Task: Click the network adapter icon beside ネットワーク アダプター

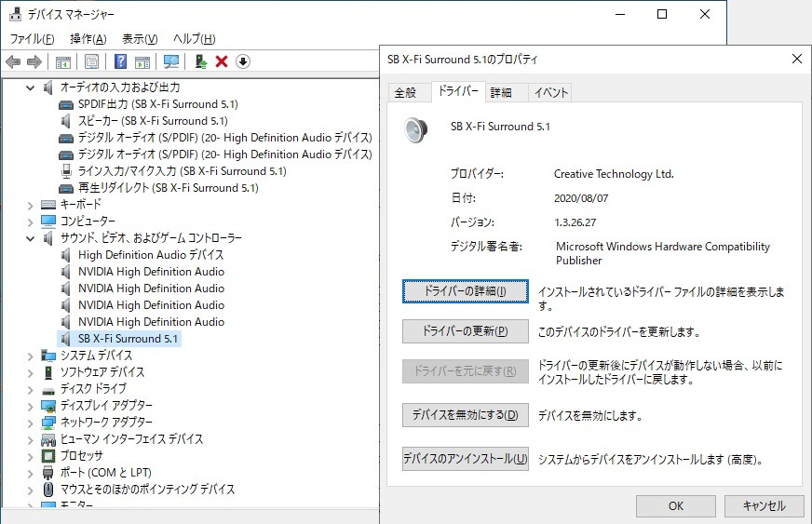Action: (x=48, y=423)
